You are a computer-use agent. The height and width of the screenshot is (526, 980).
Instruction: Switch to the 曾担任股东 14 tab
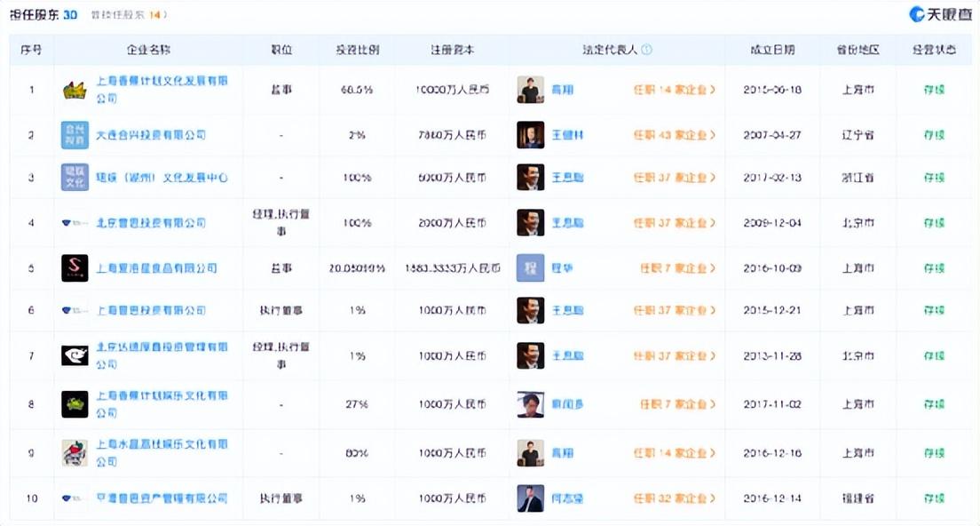[x=129, y=15]
